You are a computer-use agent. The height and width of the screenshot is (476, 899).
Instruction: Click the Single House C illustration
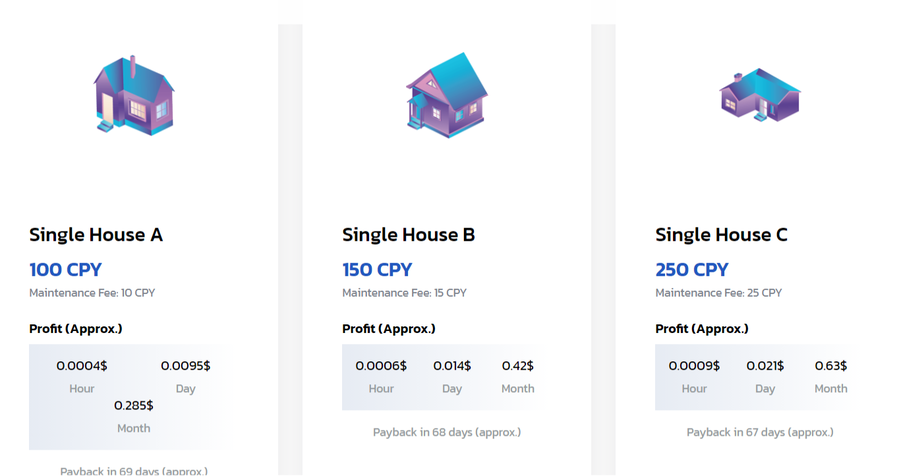[760, 95]
